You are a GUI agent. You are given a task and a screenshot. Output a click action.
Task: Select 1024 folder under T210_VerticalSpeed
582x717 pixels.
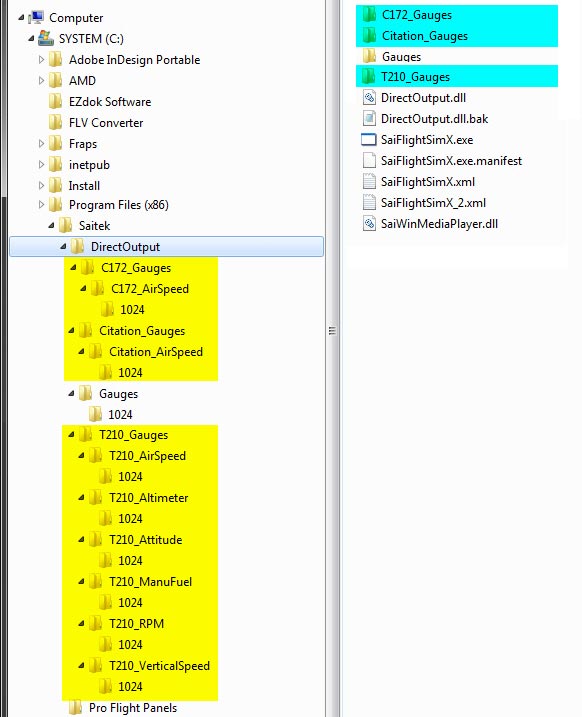click(x=131, y=687)
